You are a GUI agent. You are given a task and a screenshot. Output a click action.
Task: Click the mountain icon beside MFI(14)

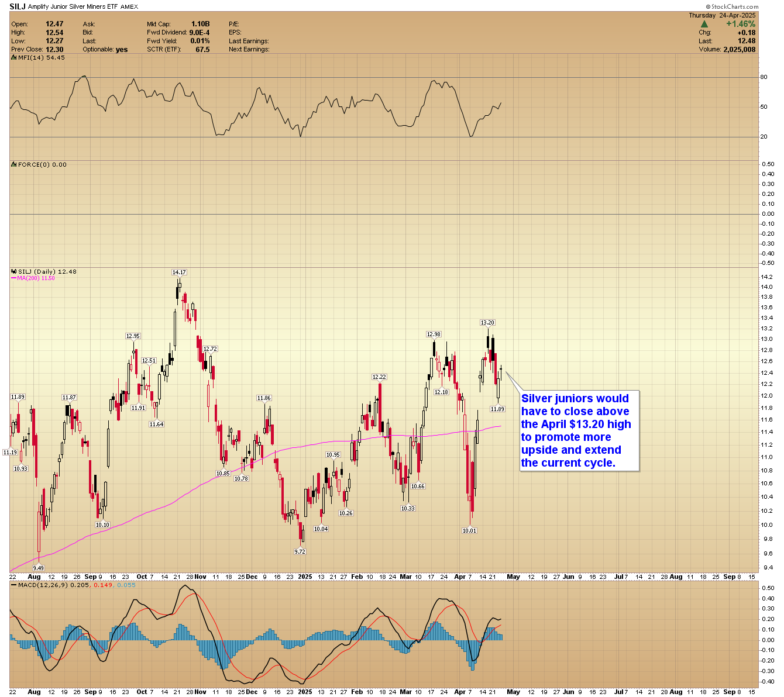(x=14, y=57)
